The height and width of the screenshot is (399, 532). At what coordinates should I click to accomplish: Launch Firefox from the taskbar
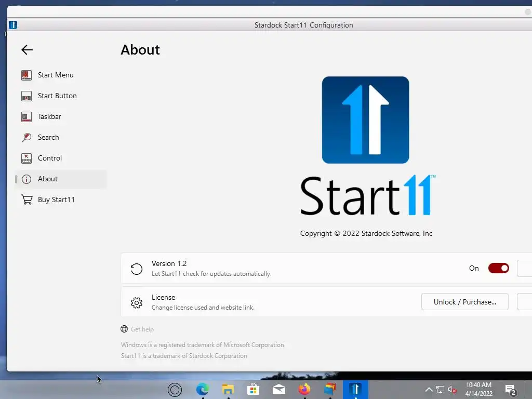click(304, 389)
